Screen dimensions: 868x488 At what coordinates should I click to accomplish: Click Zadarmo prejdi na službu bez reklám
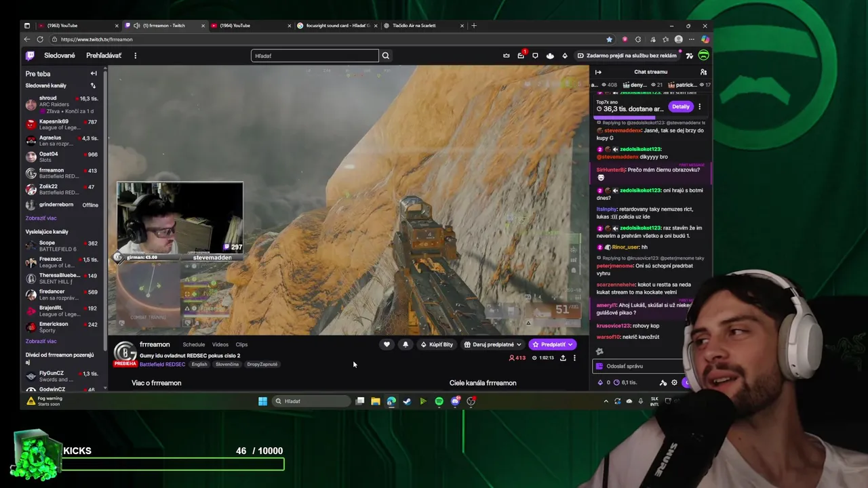(x=627, y=56)
